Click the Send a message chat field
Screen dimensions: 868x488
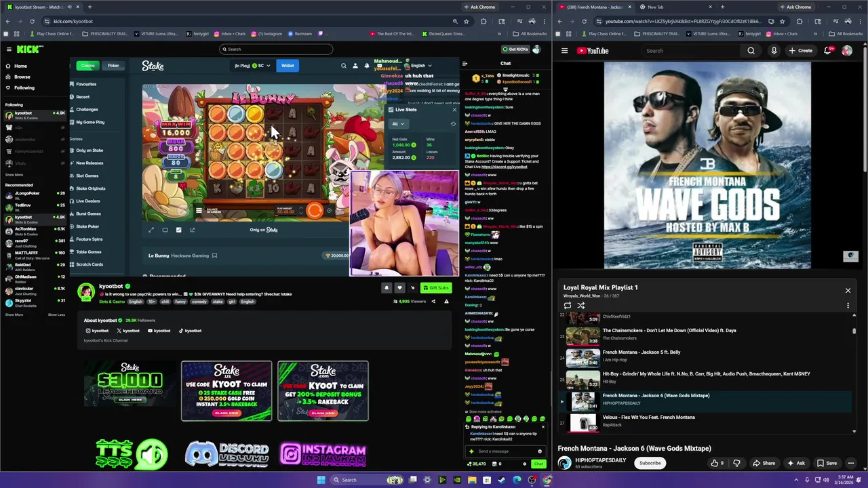(x=505, y=451)
